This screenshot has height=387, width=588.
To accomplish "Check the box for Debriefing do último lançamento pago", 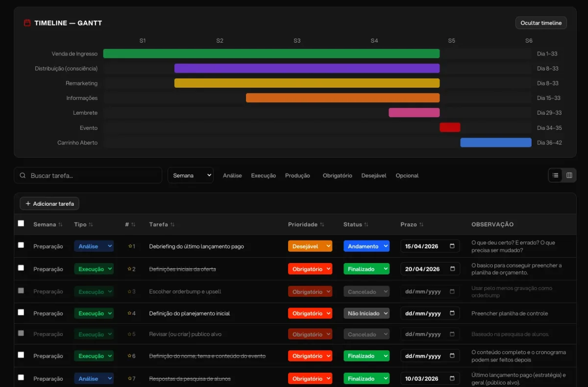I will click(x=21, y=245).
